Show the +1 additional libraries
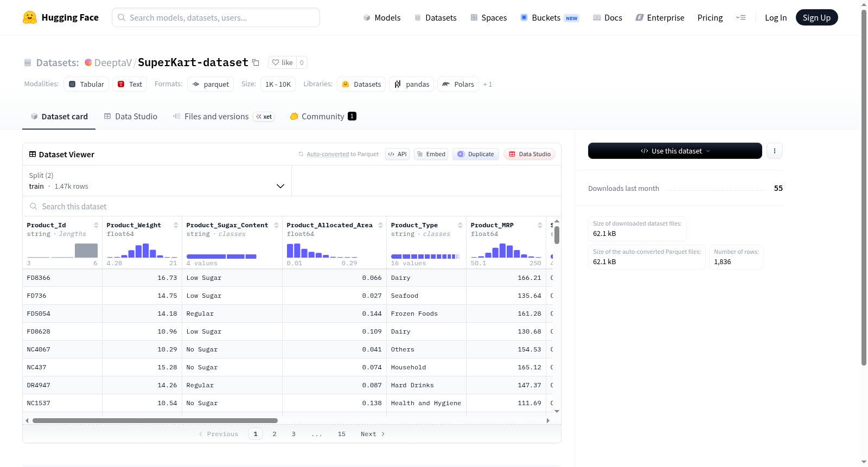The height and width of the screenshot is (467, 868). tap(488, 84)
